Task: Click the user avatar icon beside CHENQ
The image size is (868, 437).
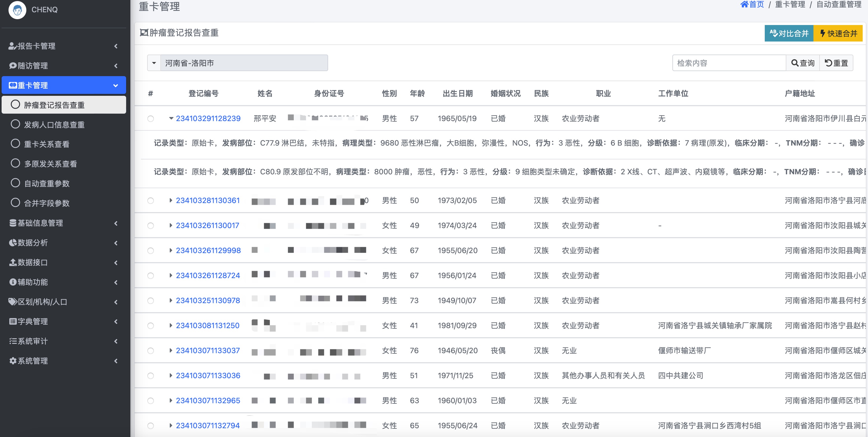Action: click(x=17, y=9)
